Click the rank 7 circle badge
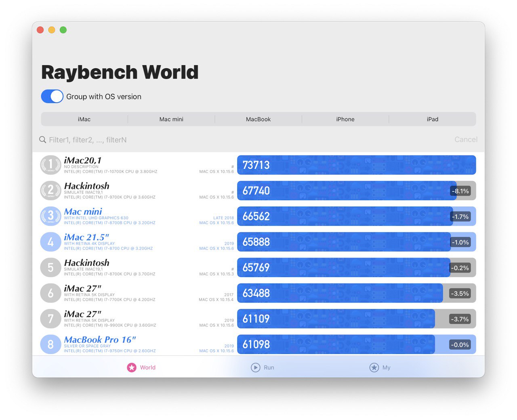The height and width of the screenshot is (420, 517). pos(50,319)
